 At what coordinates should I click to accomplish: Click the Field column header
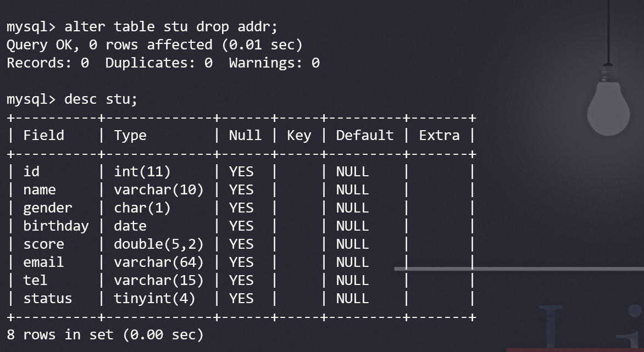[x=43, y=135]
